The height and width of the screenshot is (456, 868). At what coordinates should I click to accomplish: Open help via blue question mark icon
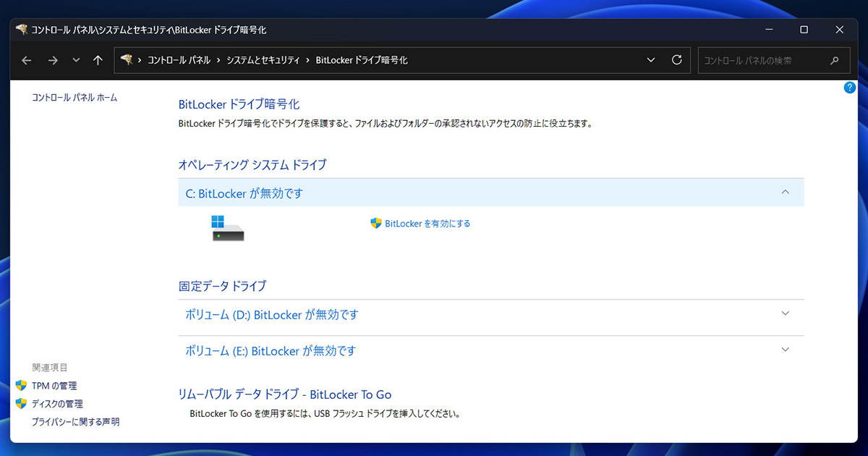pos(850,88)
